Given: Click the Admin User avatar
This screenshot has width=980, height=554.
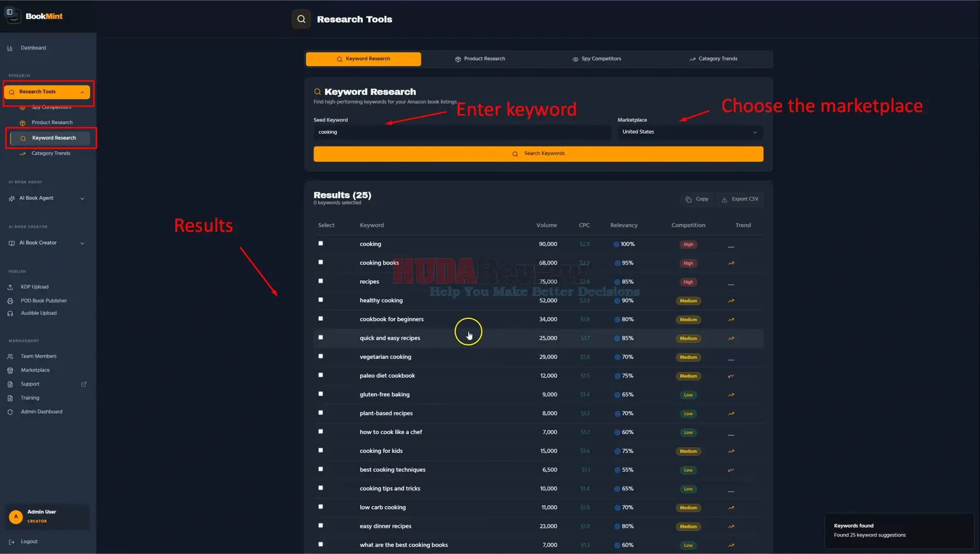Looking at the screenshot, I should coord(16,516).
